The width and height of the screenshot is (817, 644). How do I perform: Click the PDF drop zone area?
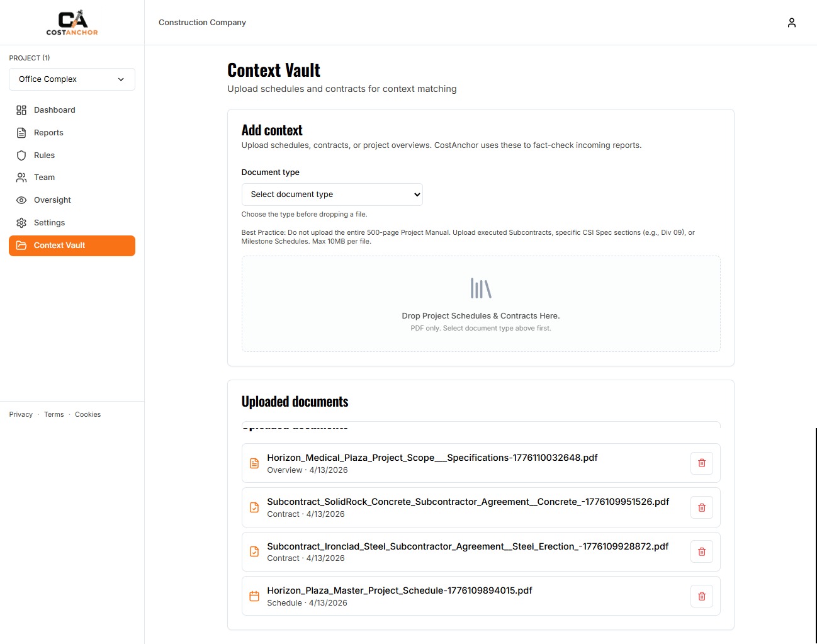(481, 303)
